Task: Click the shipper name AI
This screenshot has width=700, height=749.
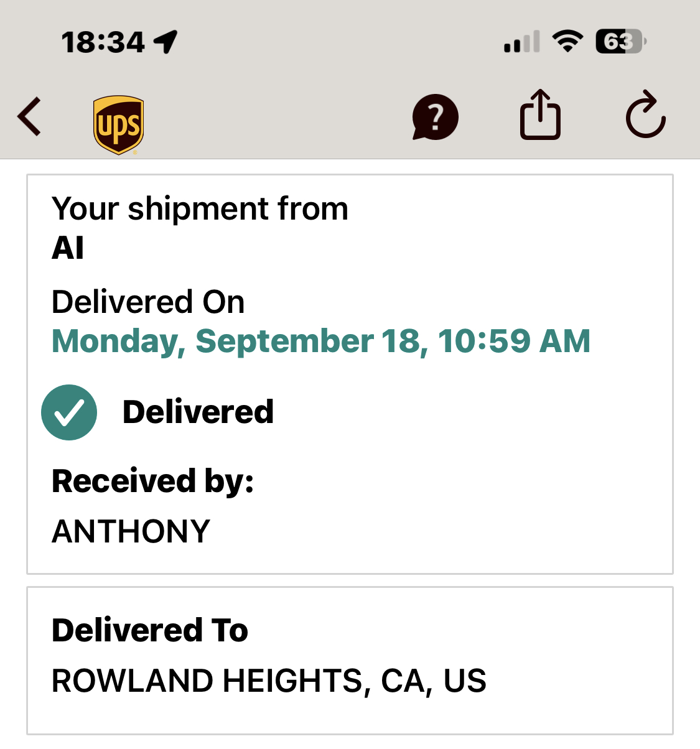Action: pos(68,248)
